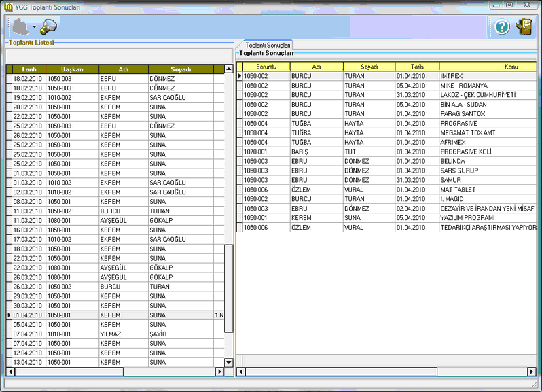Screen dimensions: 542x392
Task: Click the SAMUR topic cell
Action: [488, 180]
